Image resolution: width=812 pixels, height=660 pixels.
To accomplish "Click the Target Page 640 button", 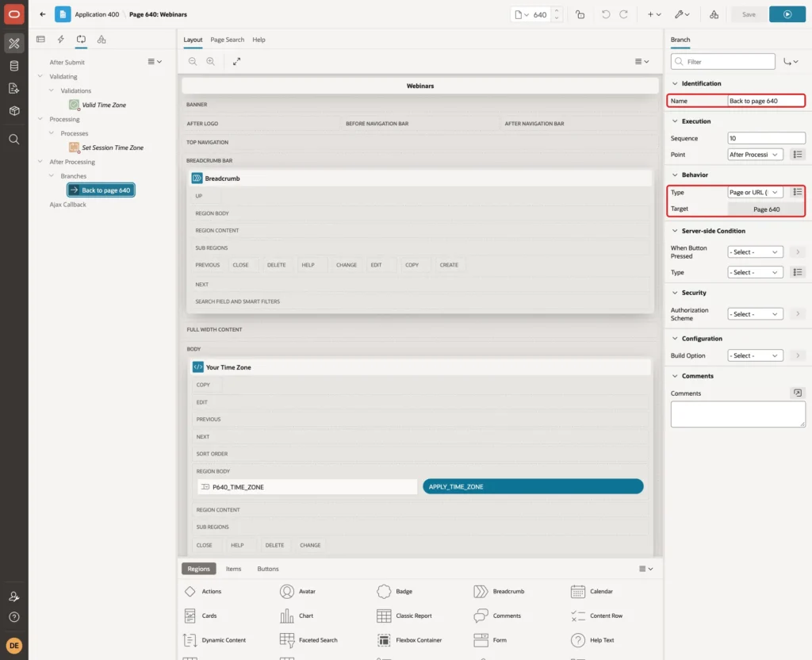I will 766,209.
